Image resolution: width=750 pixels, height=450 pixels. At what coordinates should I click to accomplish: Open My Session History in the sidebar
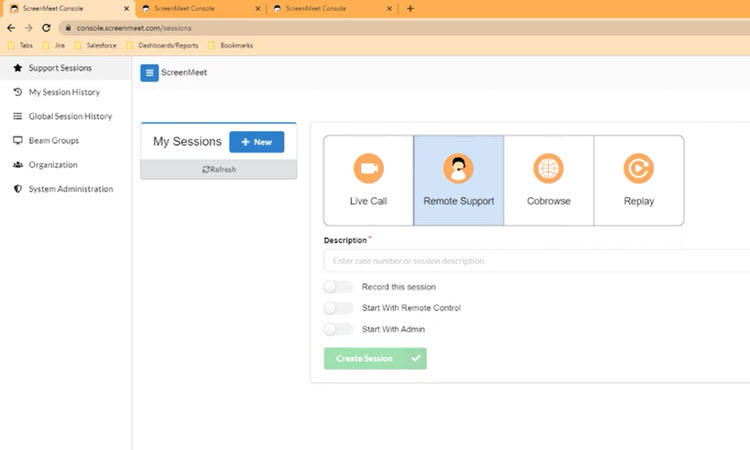point(66,92)
